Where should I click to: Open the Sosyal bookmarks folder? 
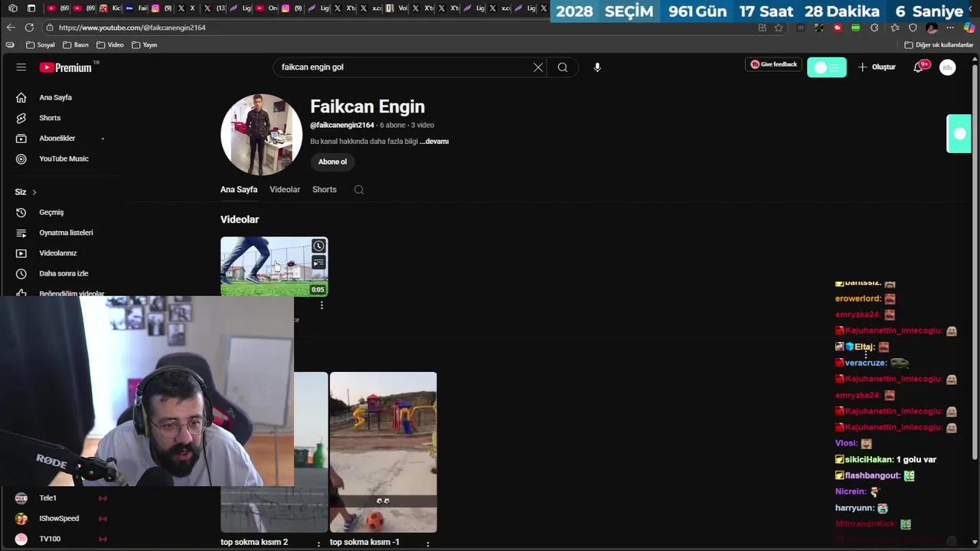point(41,45)
